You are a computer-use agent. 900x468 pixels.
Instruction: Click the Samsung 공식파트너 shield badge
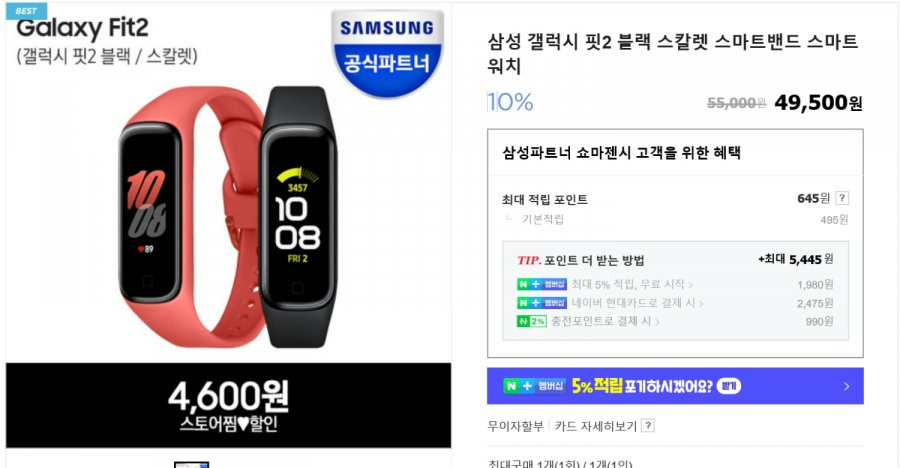(x=387, y=53)
